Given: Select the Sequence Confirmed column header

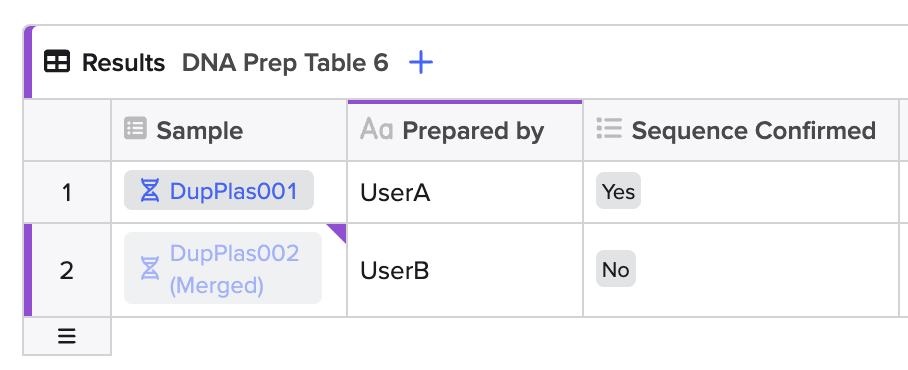Looking at the screenshot, I should pos(741,130).
